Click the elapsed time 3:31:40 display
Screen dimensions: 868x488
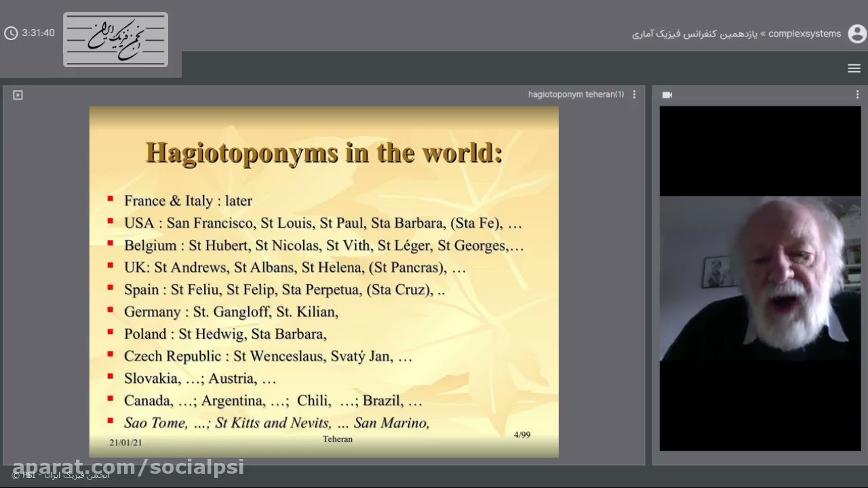pos(38,33)
